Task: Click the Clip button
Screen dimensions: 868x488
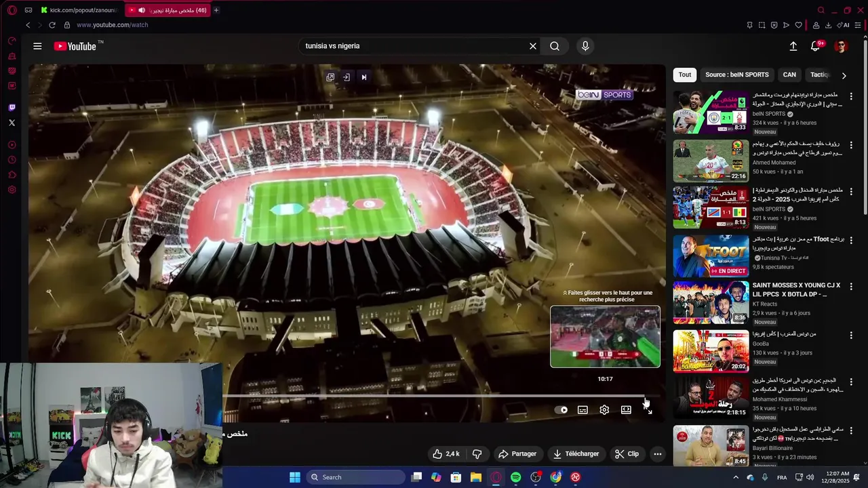Action: tap(627, 454)
